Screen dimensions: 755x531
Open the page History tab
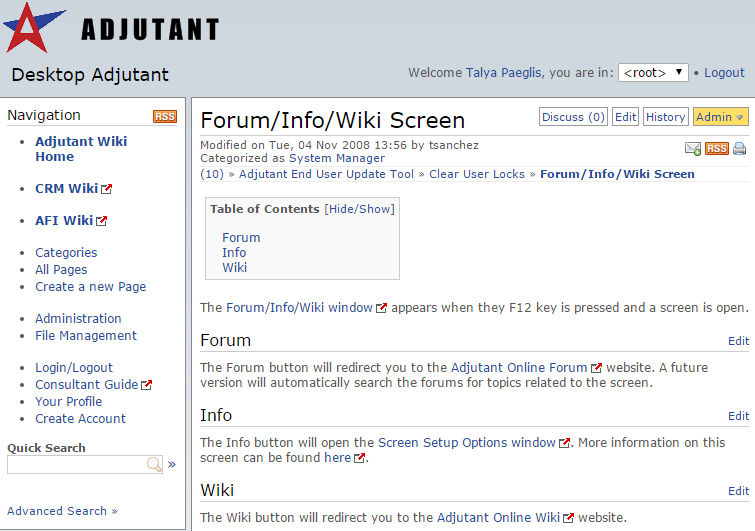(x=665, y=117)
